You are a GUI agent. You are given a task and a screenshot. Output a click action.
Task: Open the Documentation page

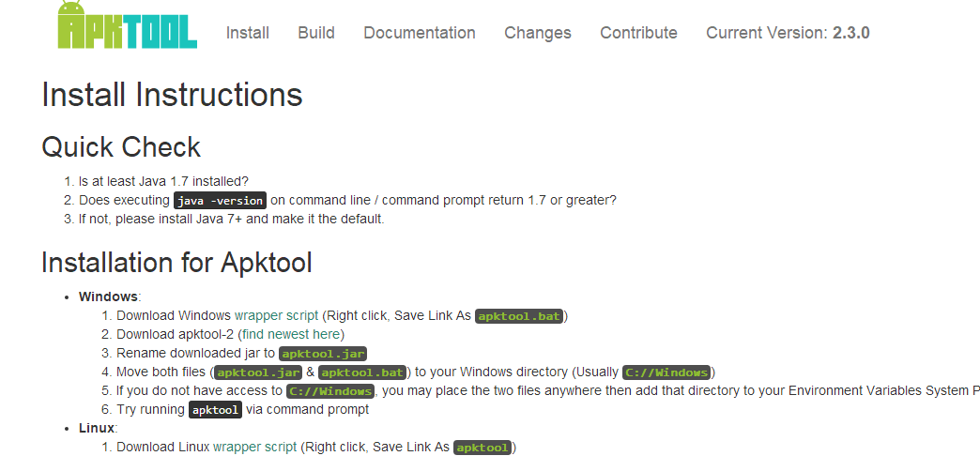tap(420, 33)
